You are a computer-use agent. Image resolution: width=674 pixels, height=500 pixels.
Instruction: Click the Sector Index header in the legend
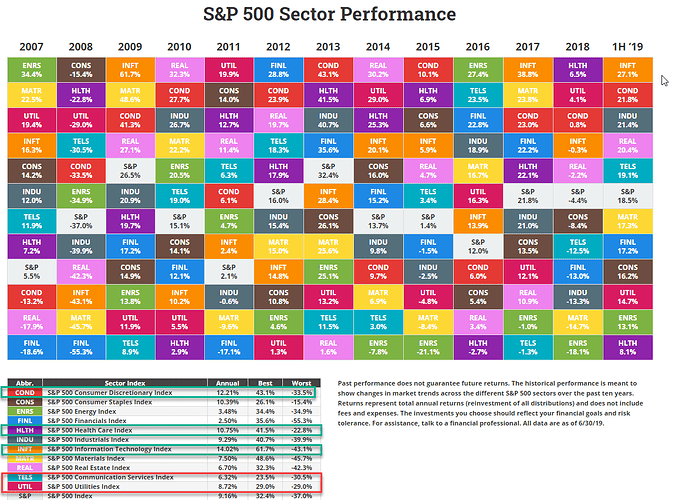click(x=123, y=384)
